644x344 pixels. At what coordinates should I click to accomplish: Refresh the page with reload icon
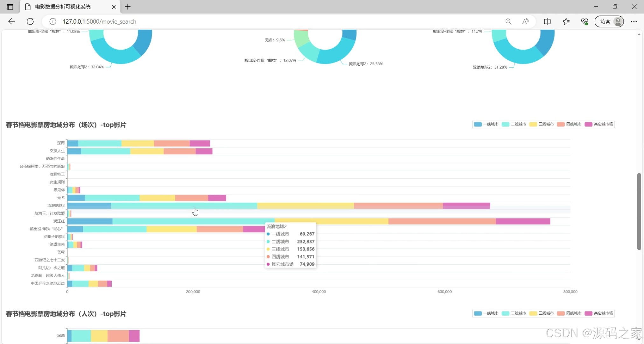pyautogui.click(x=30, y=21)
